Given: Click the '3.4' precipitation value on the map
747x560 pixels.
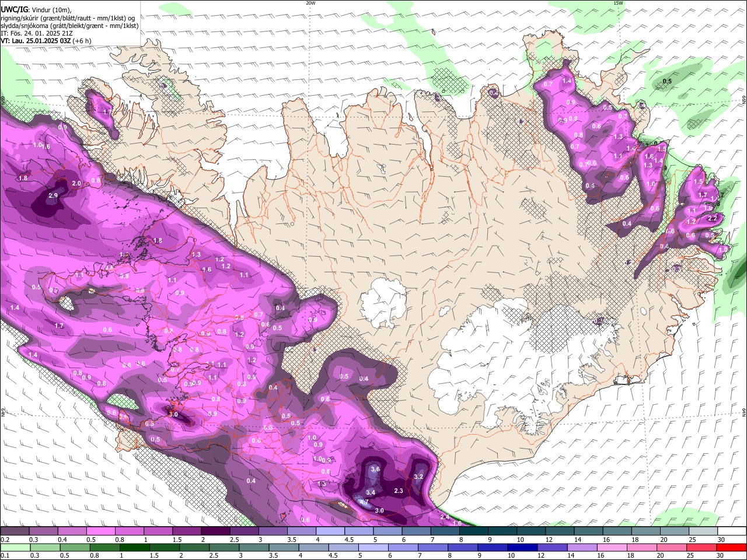Looking at the screenshot, I should (x=370, y=493).
